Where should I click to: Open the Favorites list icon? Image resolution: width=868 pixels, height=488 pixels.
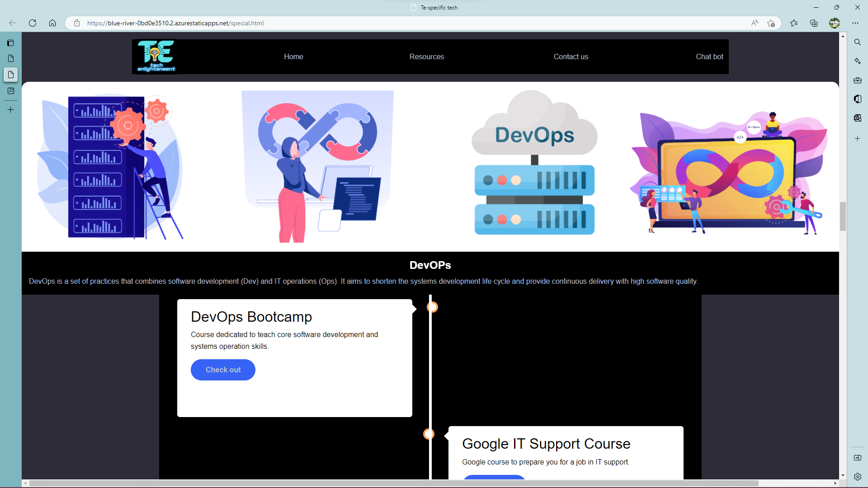tap(794, 23)
